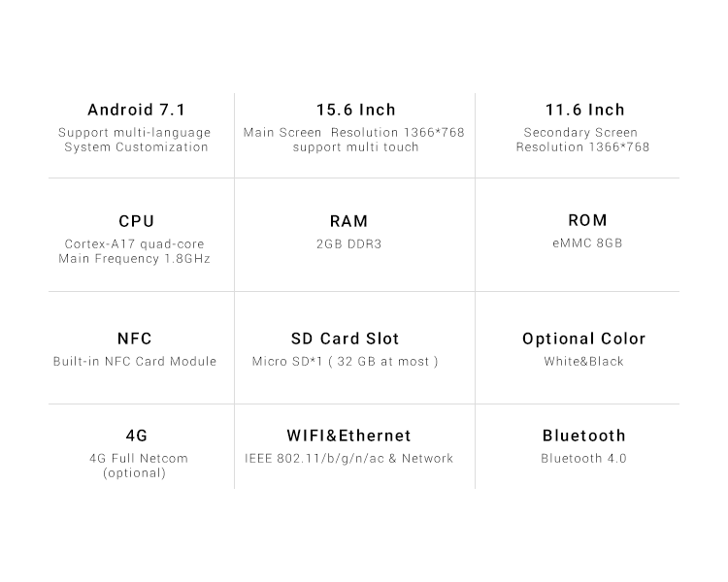This screenshot has height=582, width=728.
Task: Select the SD Card Slot heading
Action: point(345,339)
